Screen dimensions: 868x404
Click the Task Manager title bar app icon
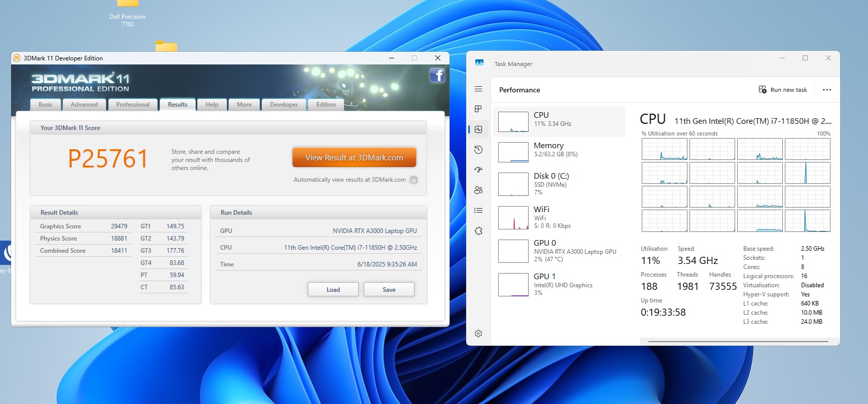(479, 63)
